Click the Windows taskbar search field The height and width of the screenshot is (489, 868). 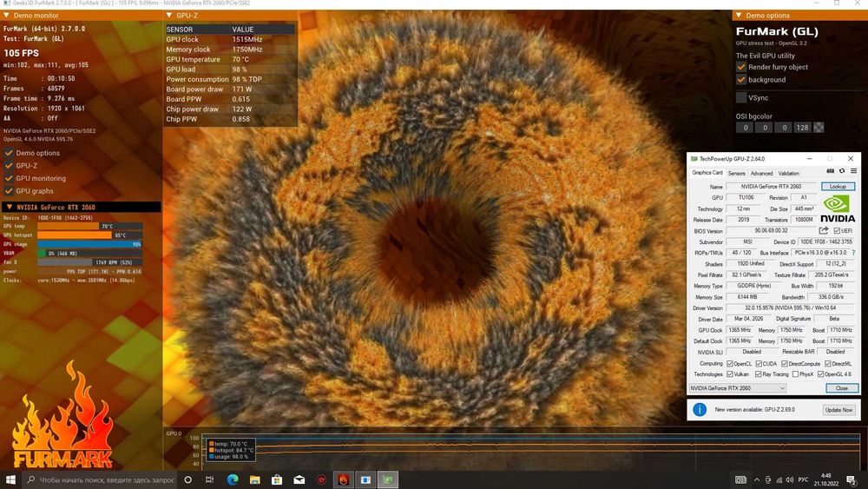coord(100,479)
